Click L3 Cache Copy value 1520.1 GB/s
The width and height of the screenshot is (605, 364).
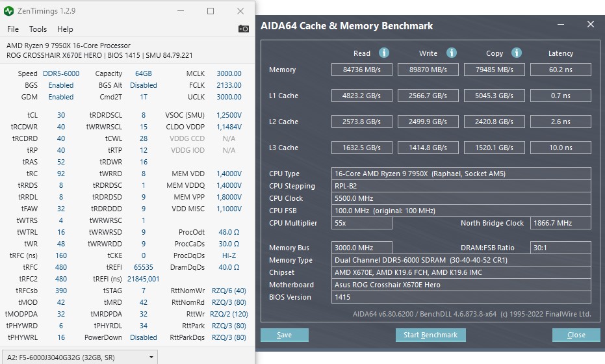pyautogui.click(x=495, y=148)
